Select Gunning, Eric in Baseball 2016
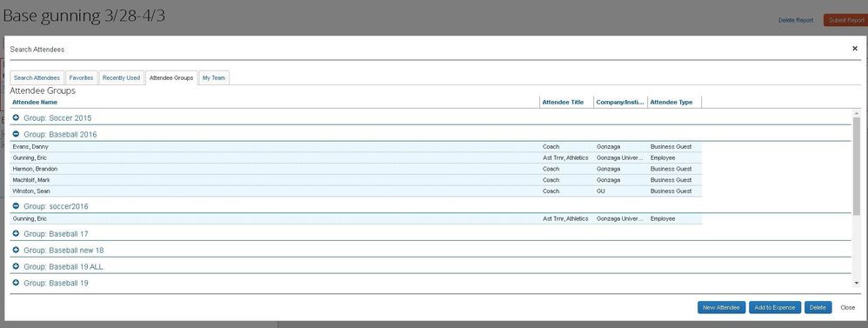The height and width of the screenshot is (328, 868). click(356, 157)
